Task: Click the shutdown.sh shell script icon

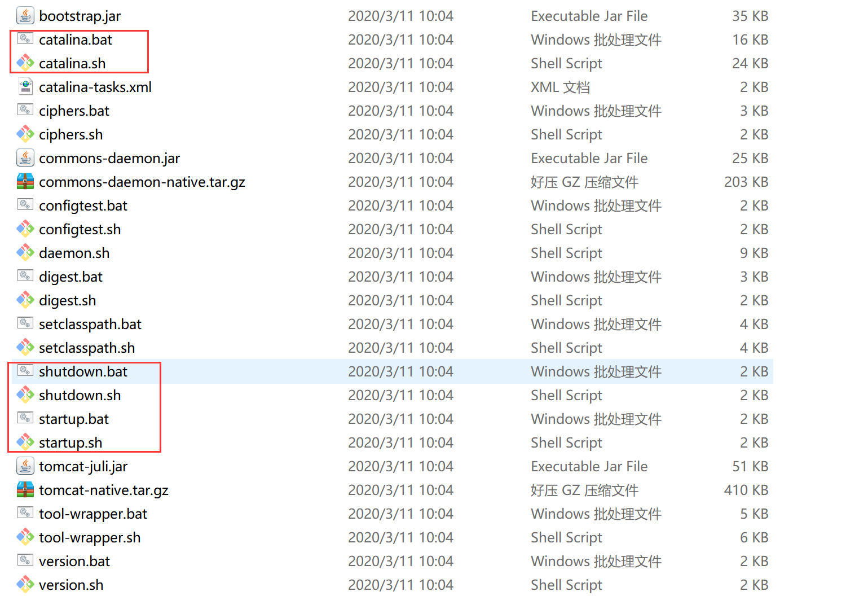Action: pyautogui.click(x=25, y=395)
